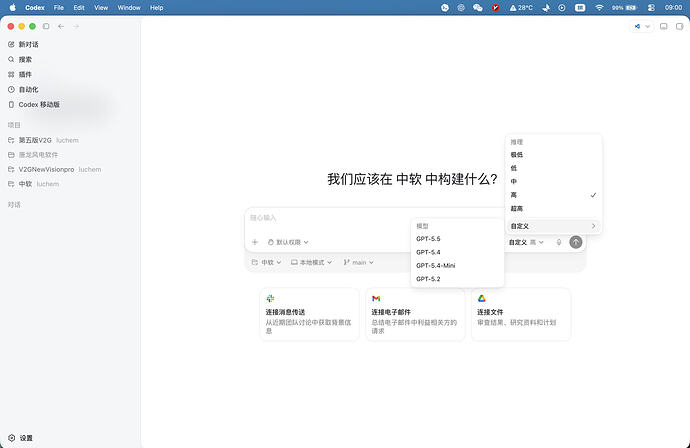Open project 中软 in the sidebar
Image resolution: width=690 pixels, height=448 pixels.
[x=33, y=184]
